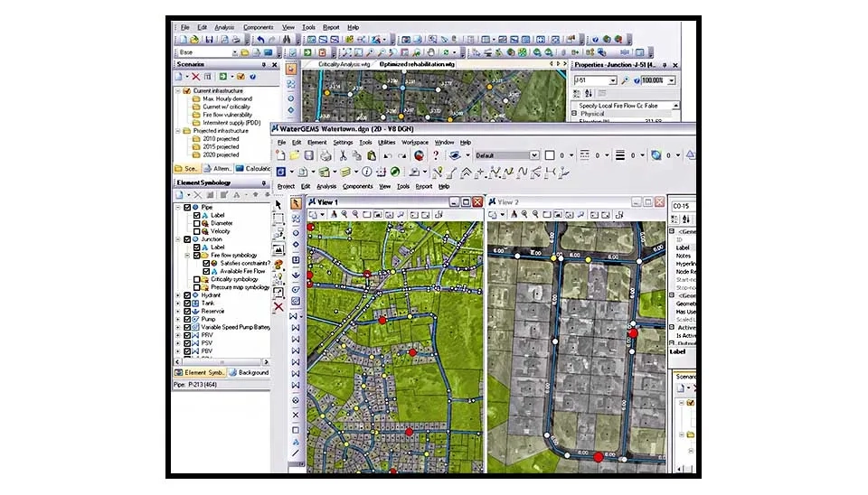Viewport: 868px width, 495px height.
Task: Enable the Pipe Diameter checkbox
Action: [197, 223]
